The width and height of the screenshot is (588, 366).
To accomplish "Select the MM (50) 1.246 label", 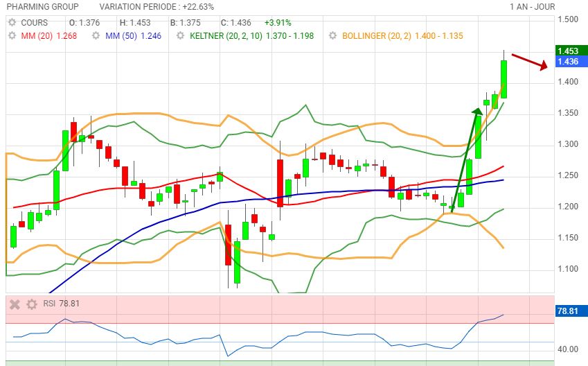I will pos(133,35).
